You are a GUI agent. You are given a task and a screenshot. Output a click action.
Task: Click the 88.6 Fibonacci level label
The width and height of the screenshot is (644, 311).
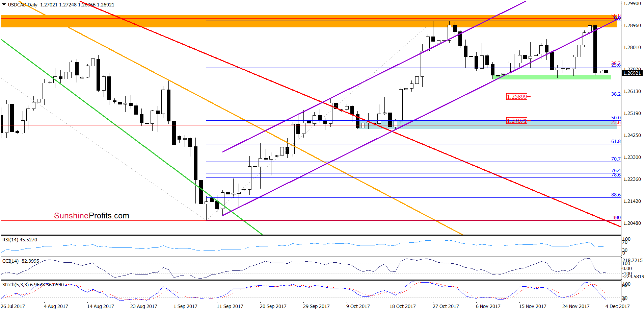(x=616, y=195)
